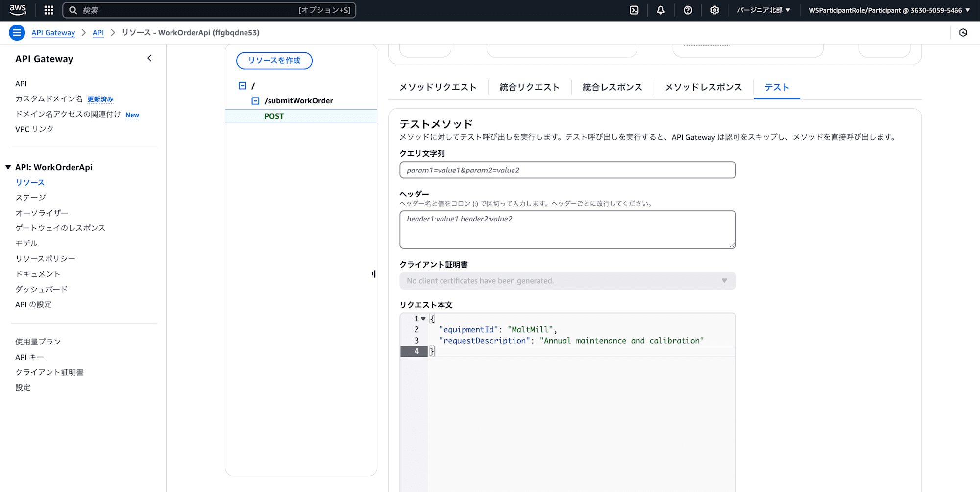Switch to メソッドレスポンス tab
The width and height of the screenshot is (980, 492).
[x=703, y=87]
